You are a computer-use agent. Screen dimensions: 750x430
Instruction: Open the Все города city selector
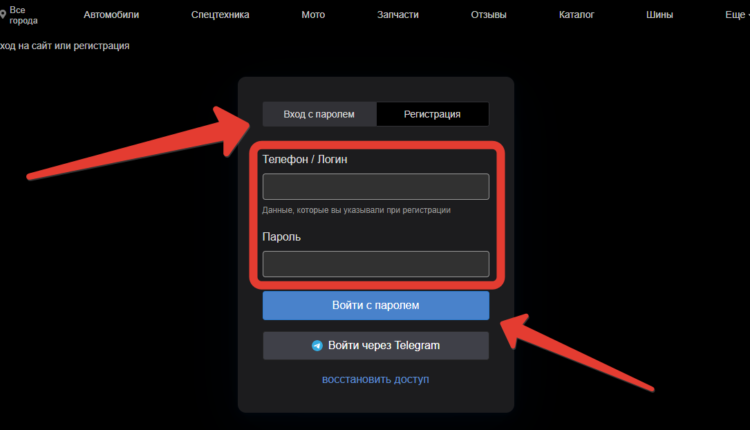tap(24, 15)
